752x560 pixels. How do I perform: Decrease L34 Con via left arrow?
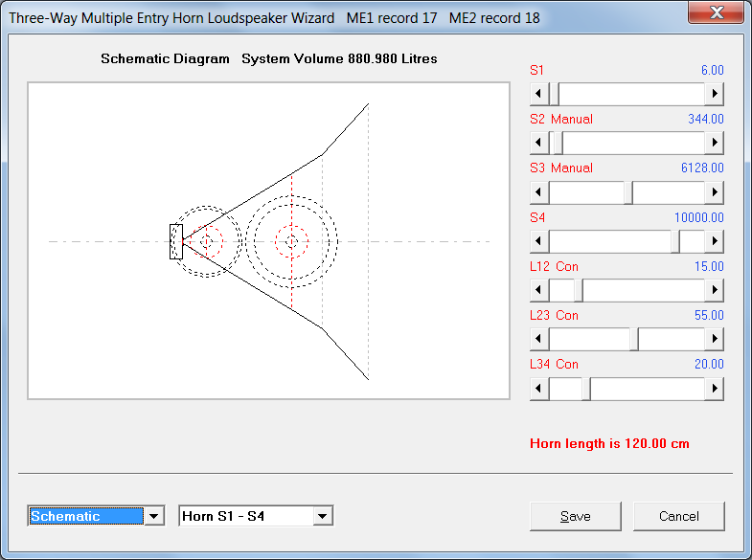pos(539,388)
